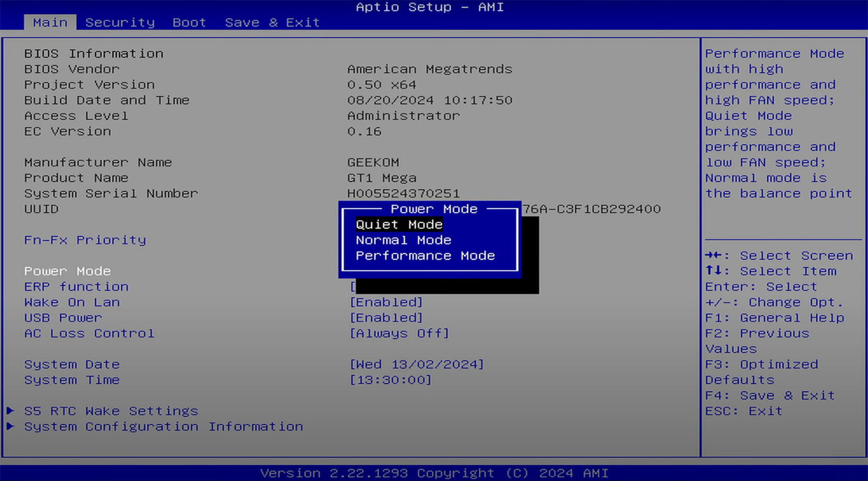Image resolution: width=868 pixels, height=481 pixels.
Task: Toggle USB Power Enabled value
Action: (x=386, y=318)
